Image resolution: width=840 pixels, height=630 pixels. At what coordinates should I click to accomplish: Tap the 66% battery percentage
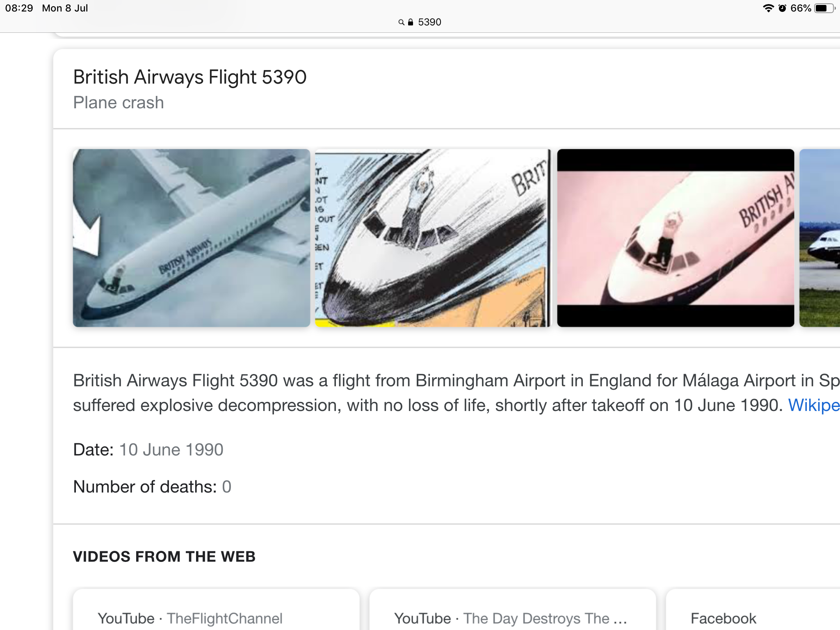pyautogui.click(x=801, y=8)
